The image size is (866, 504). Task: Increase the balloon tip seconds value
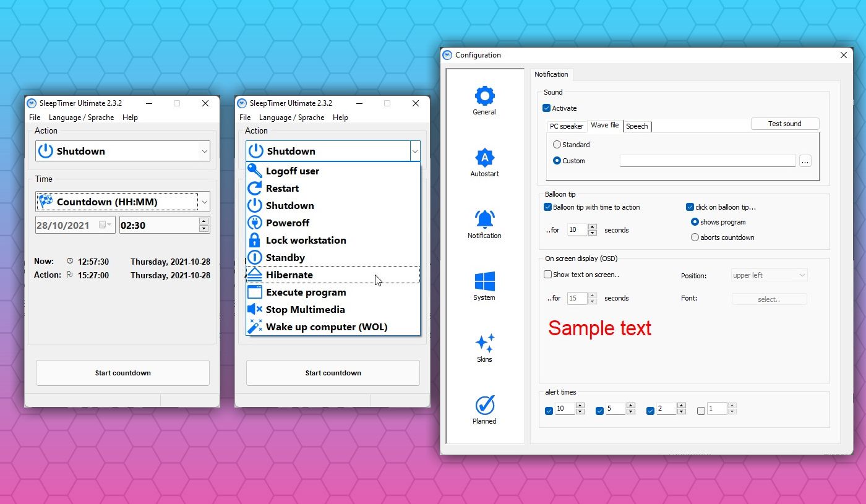[x=593, y=227]
